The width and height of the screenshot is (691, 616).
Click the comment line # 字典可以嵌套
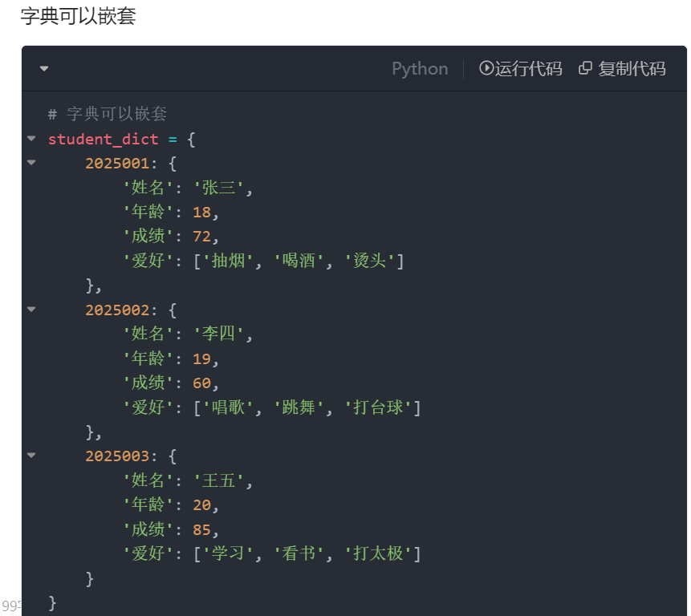[x=107, y=114]
